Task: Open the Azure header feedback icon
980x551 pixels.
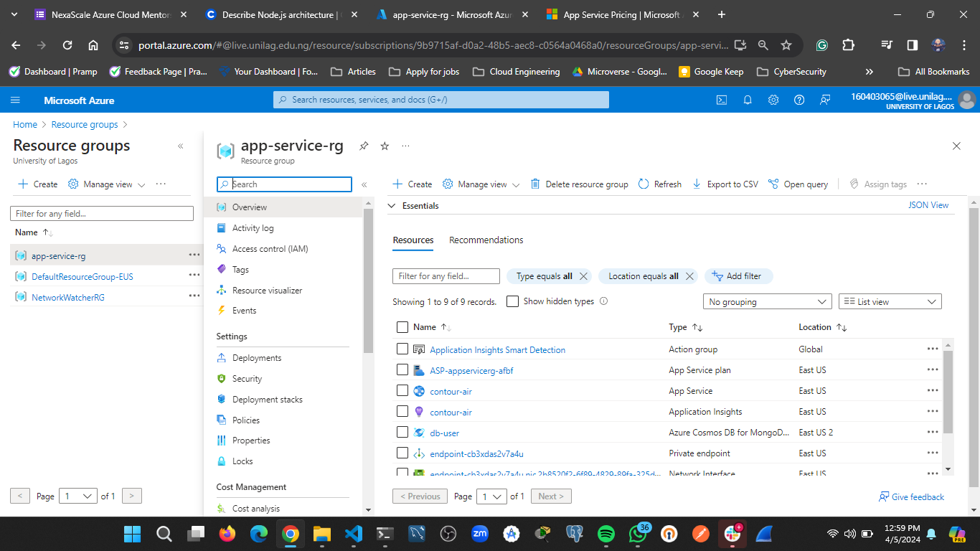Action: [x=825, y=100]
